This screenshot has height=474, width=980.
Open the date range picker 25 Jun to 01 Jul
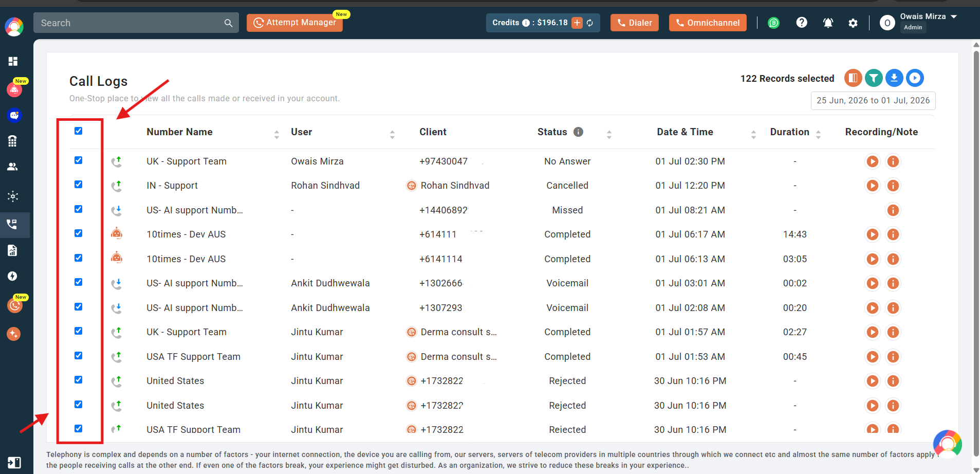[873, 101]
